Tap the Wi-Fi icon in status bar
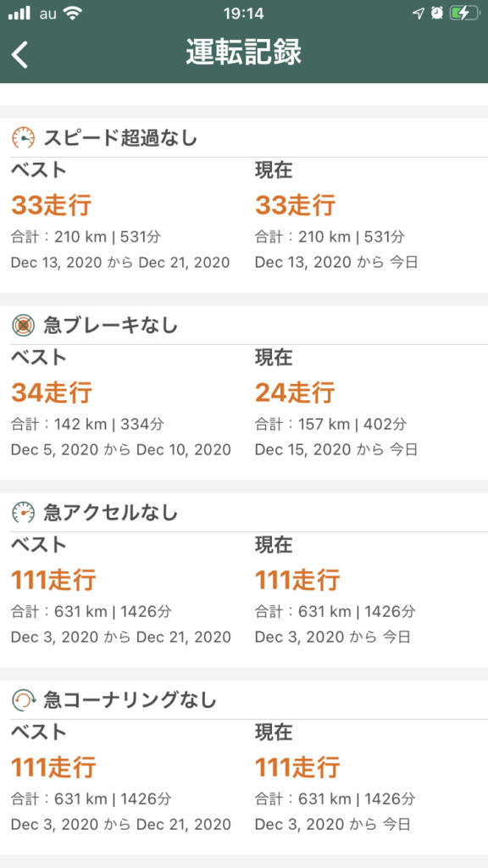This screenshot has width=488, height=868. click(x=72, y=13)
